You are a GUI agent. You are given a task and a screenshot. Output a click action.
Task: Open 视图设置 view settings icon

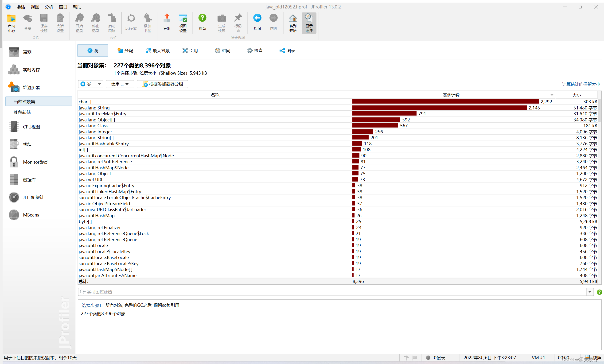(x=183, y=23)
